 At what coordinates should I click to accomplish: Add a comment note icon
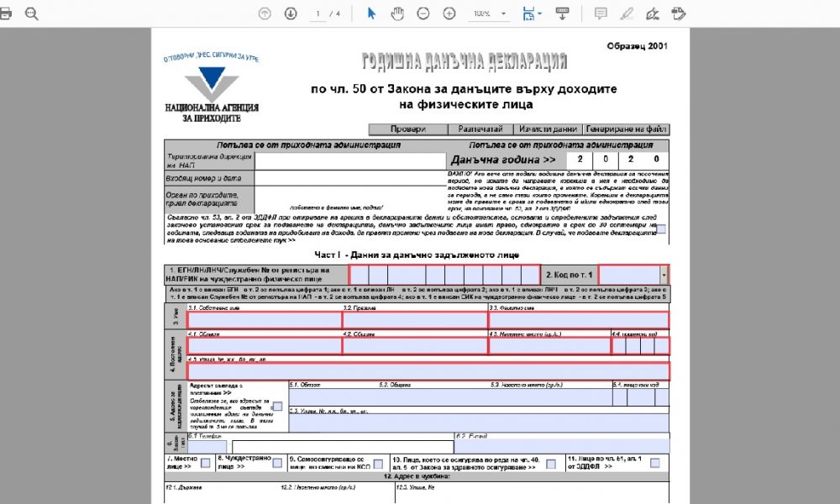pyautogui.click(x=601, y=13)
